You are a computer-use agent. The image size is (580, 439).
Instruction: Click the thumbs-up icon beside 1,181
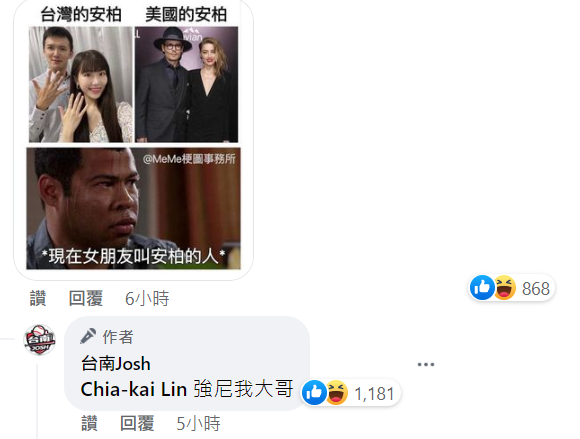[314, 392]
